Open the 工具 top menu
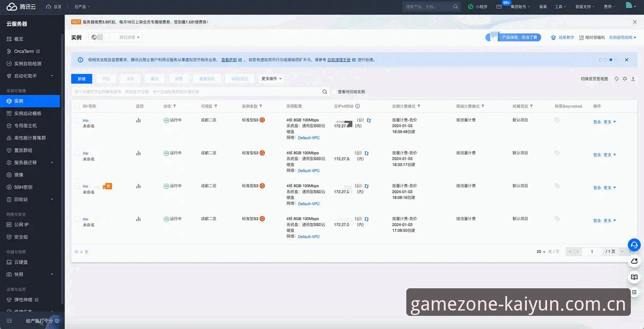This screenshot has width=644, height=329. click(x=560, y=7)
